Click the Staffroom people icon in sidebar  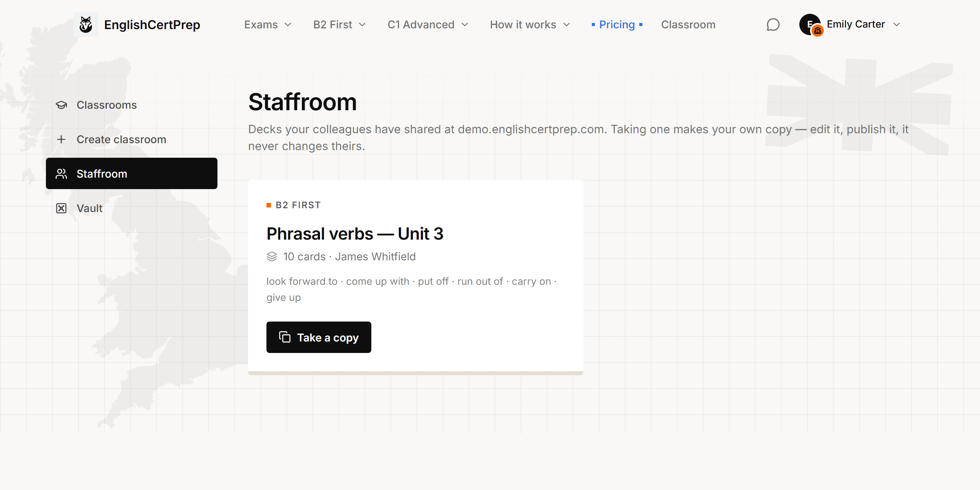(x=61, y=174)
